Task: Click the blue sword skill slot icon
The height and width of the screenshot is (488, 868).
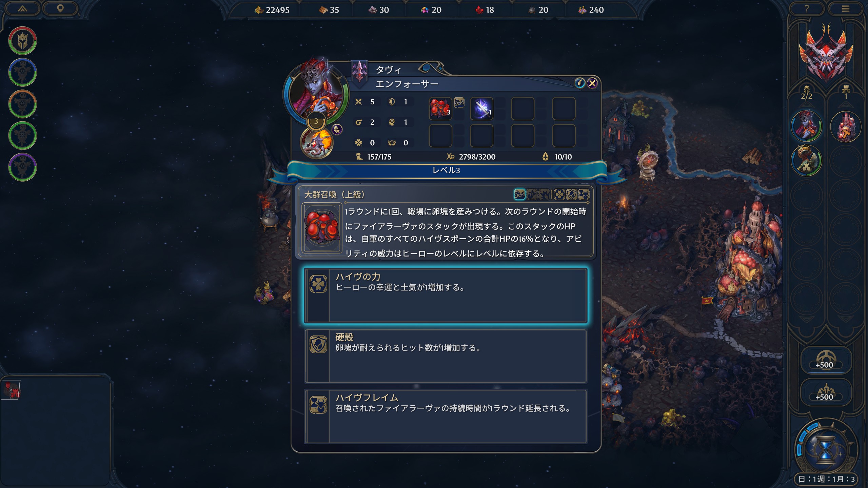Action: point(481,108)
